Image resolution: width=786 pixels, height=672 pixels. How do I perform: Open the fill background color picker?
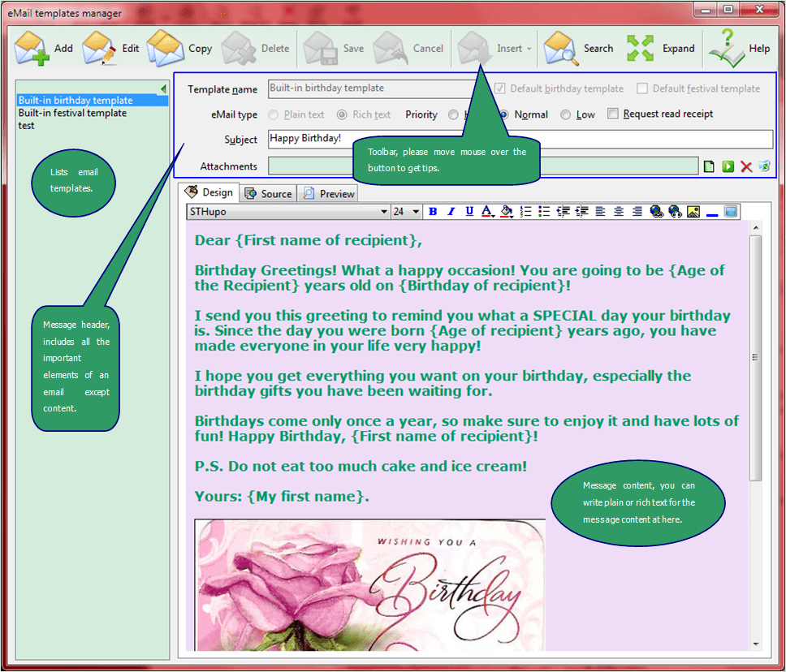tap(507, 212)
